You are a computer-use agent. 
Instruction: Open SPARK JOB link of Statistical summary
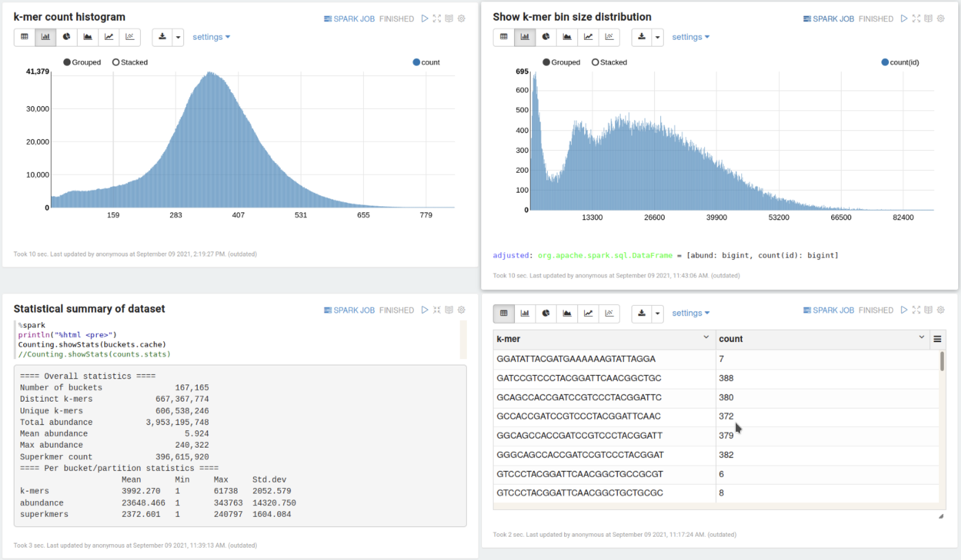[349, 310]
